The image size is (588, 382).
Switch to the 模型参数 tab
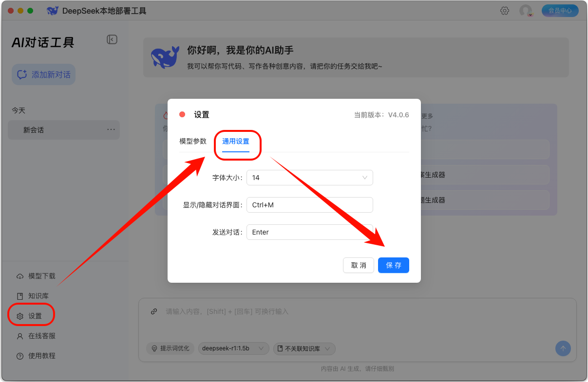coord(193,141)
